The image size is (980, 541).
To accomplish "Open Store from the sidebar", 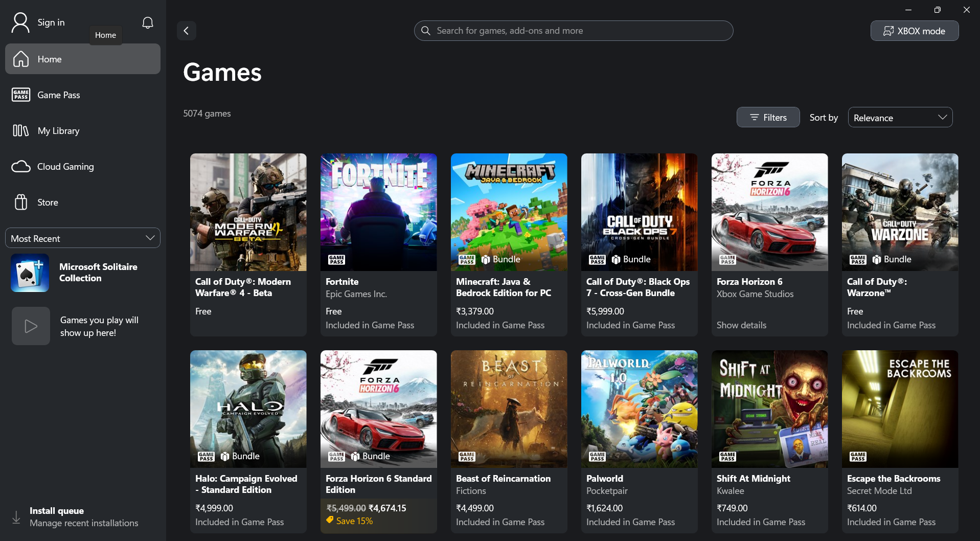I will click(83, 202).
